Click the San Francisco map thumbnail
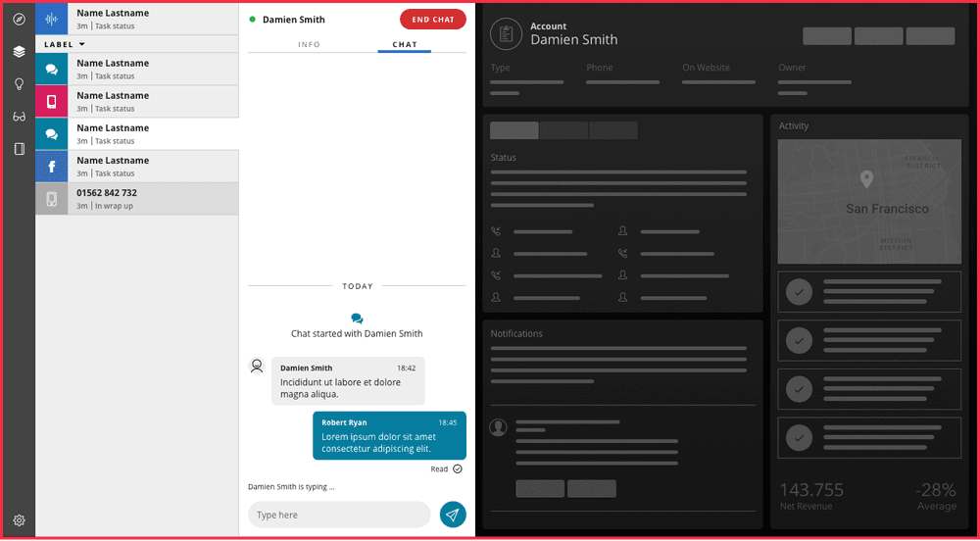 [866, 201]
